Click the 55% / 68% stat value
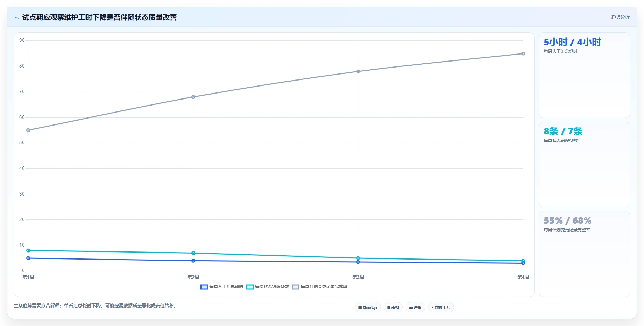Viewport: 644px width, 326px height. [567, 221]
